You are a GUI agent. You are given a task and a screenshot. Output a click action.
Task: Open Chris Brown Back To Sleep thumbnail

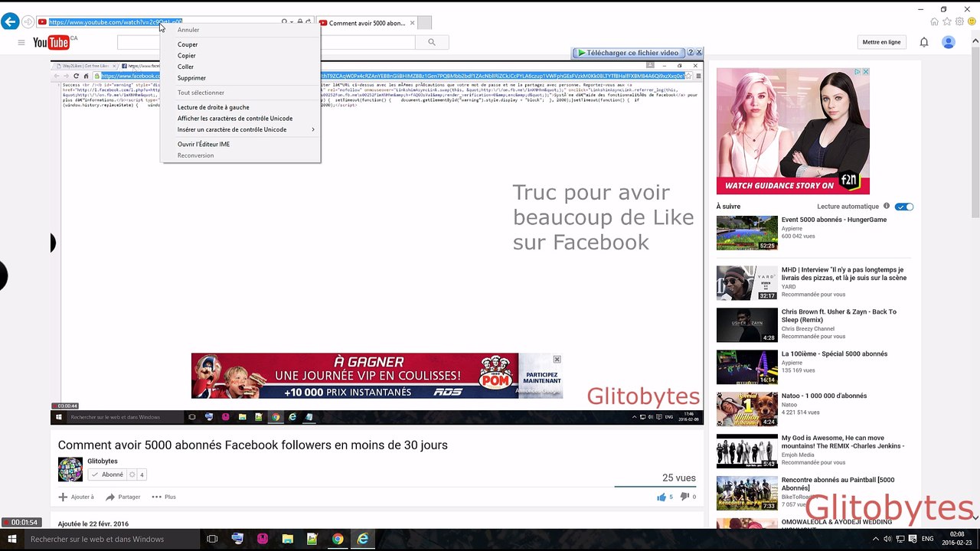(x=746, y=325)
